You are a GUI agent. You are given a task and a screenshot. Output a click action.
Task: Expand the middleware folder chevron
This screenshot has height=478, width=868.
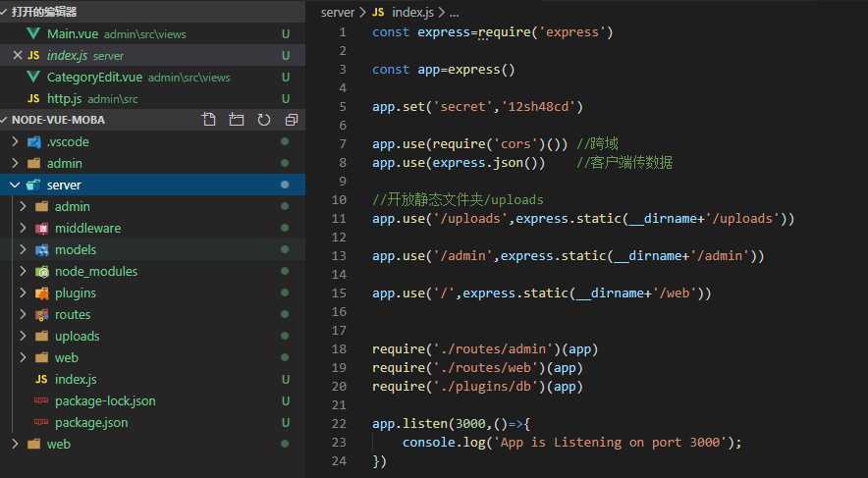23,228
